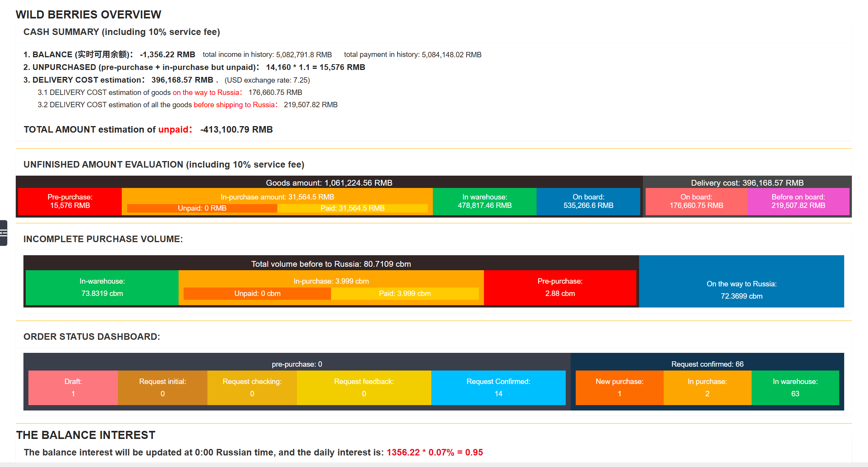
Task: Click On the way to Russia block
Action: pos(742,281)
